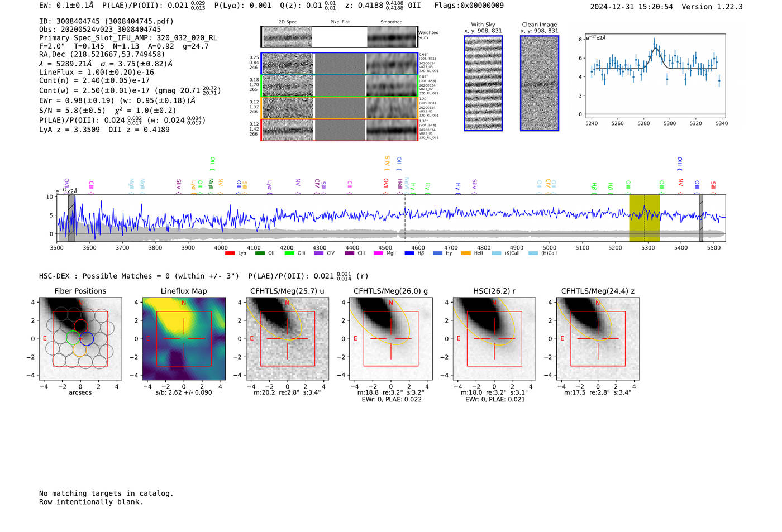782x532 pixels.
Task: Click the Weighted Sum spectrum strip
Action: pos(339,37)
